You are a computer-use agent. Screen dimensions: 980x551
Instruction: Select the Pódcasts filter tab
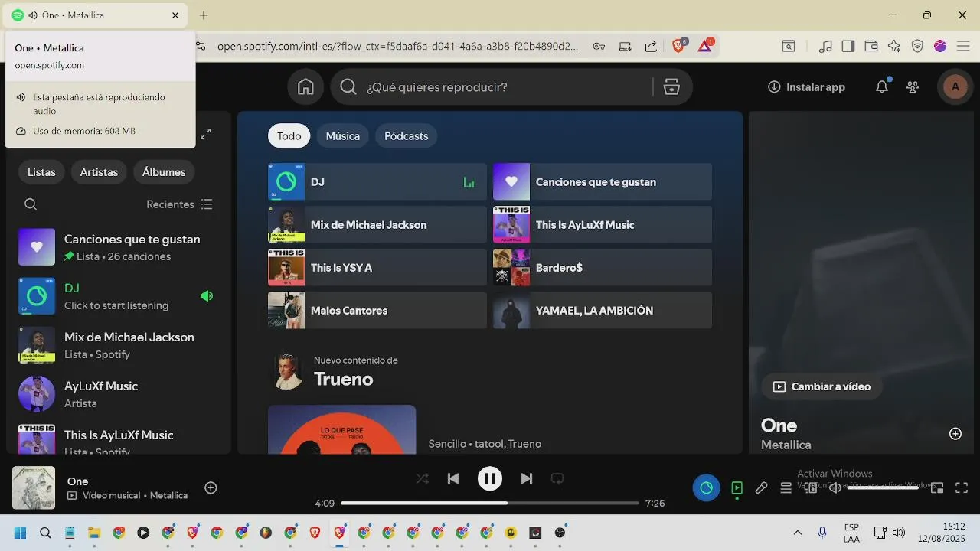click(x=406, y=136)
